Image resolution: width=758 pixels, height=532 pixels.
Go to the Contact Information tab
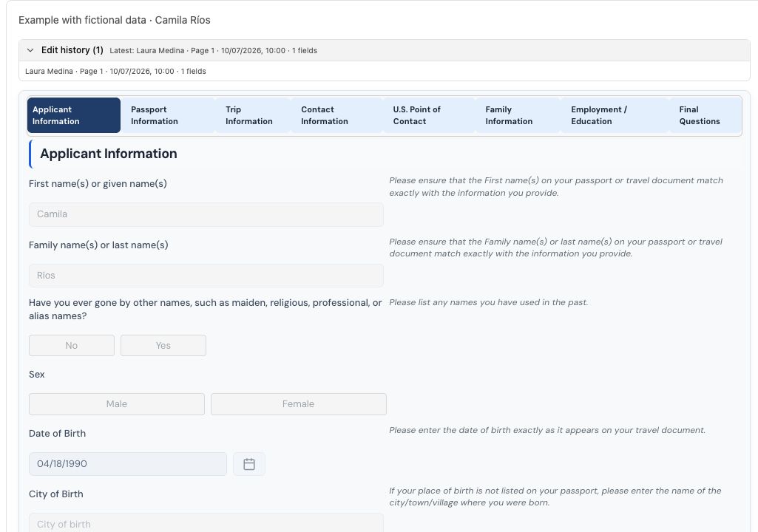click(x=337, y=115)
